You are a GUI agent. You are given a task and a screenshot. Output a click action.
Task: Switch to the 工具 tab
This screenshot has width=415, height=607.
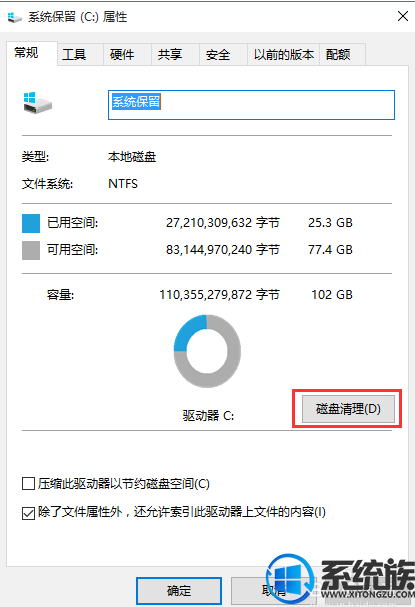(x=74, y=55)
